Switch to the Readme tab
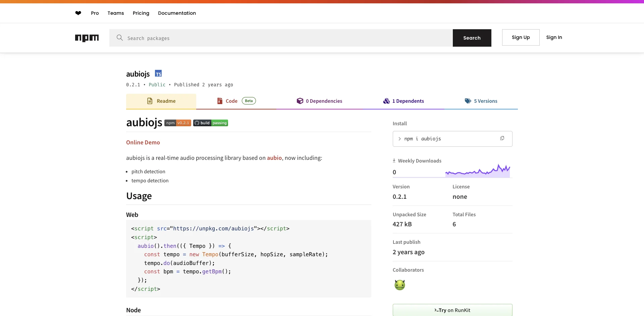The height and width of the screenshot is (316, 644). tap(161, 101)
